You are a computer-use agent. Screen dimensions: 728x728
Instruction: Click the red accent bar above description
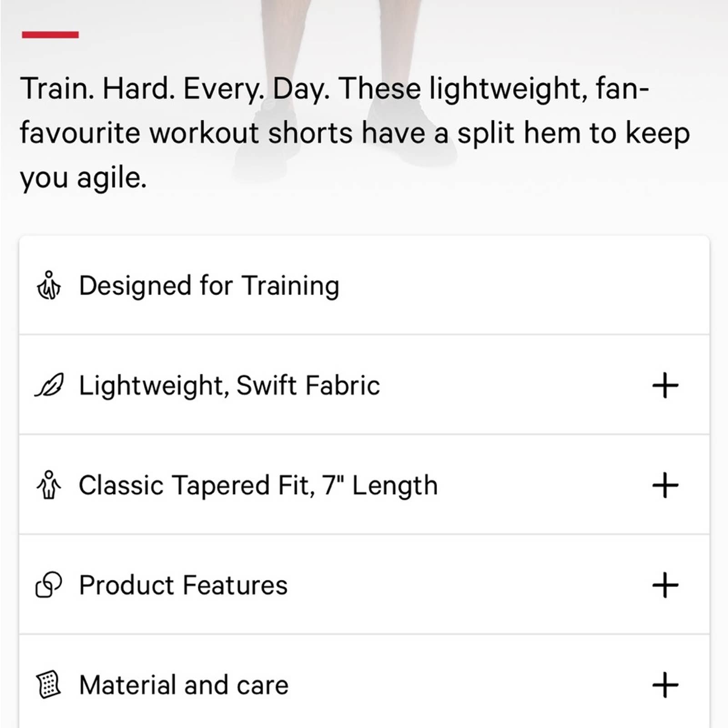(x=50, y=35)
